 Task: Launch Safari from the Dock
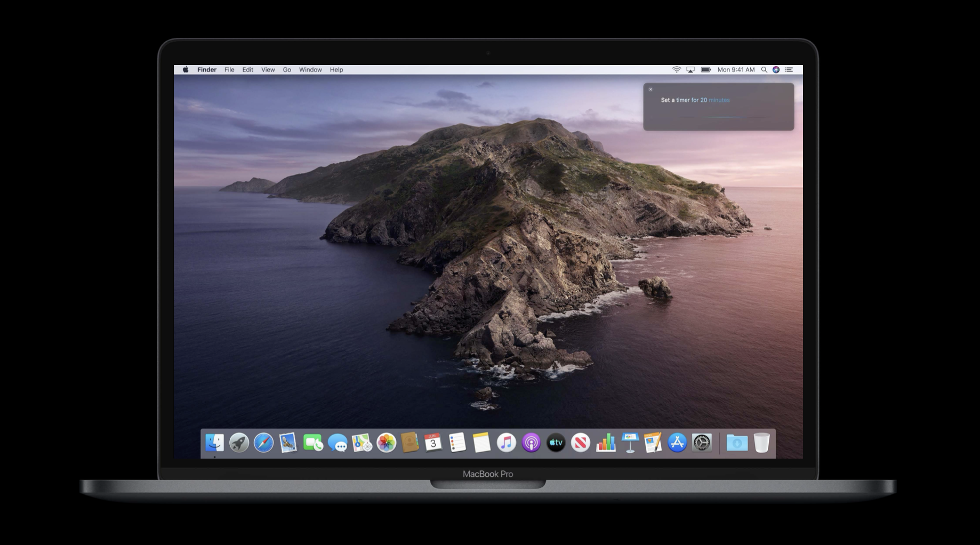pos(263,443)
